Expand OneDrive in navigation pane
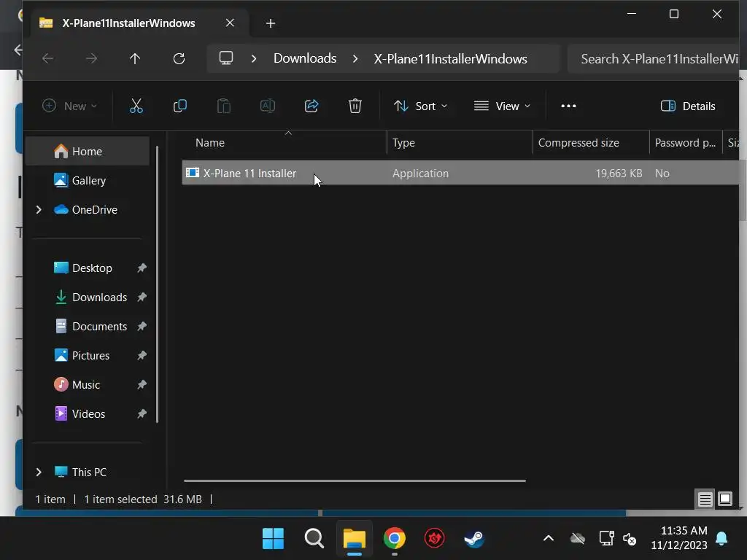Viewport: 747px width, 560px height. point(39,209)
